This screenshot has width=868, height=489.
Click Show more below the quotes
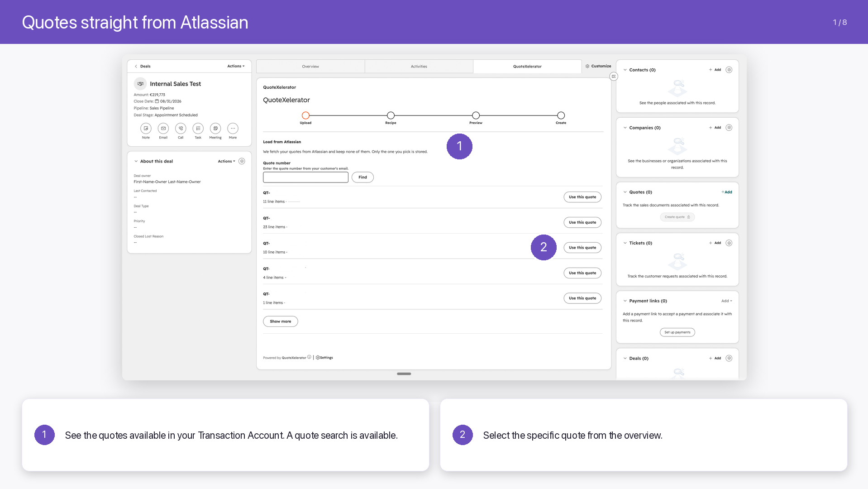[281, 321]
